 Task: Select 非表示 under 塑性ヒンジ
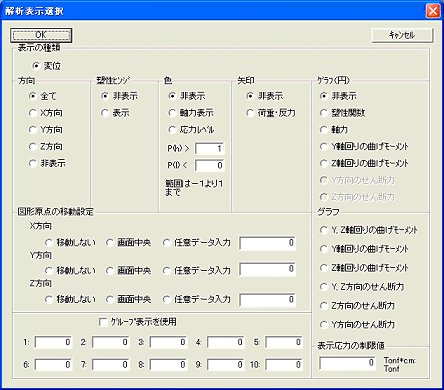pyautogui.click(x=119, y=96)
